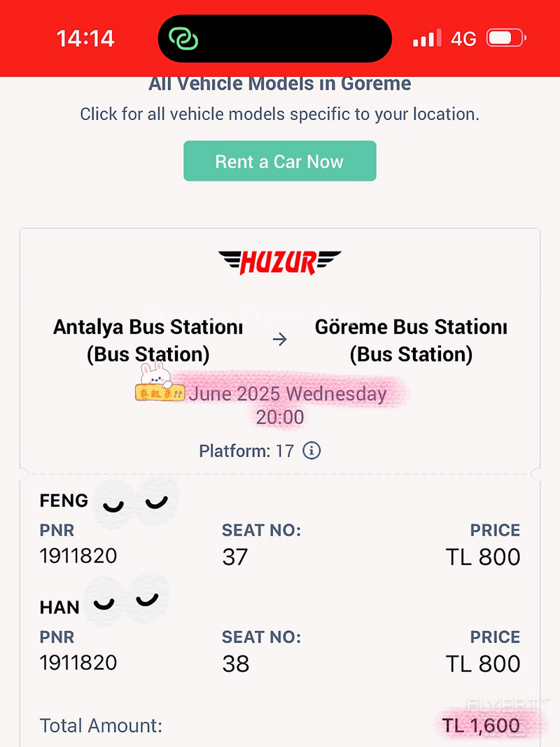Select Antalya Bus Station departure text
560x747 pixels.
pos(148,341)
